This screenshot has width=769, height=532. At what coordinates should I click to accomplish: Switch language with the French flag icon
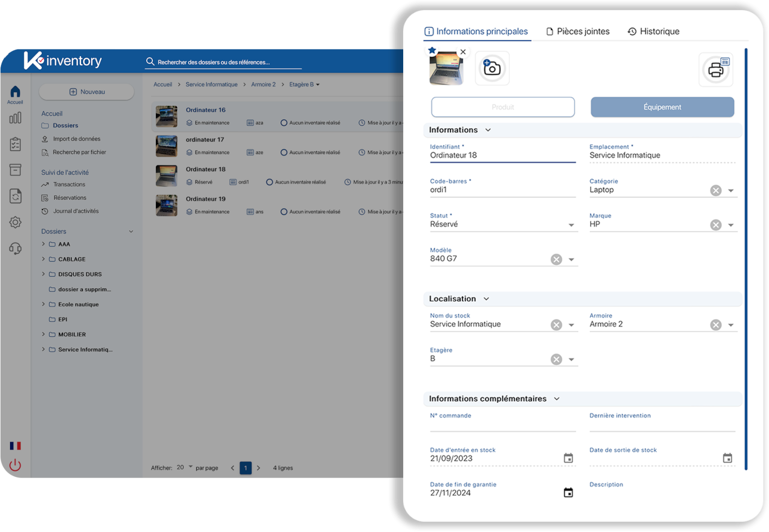pos(15,446)
